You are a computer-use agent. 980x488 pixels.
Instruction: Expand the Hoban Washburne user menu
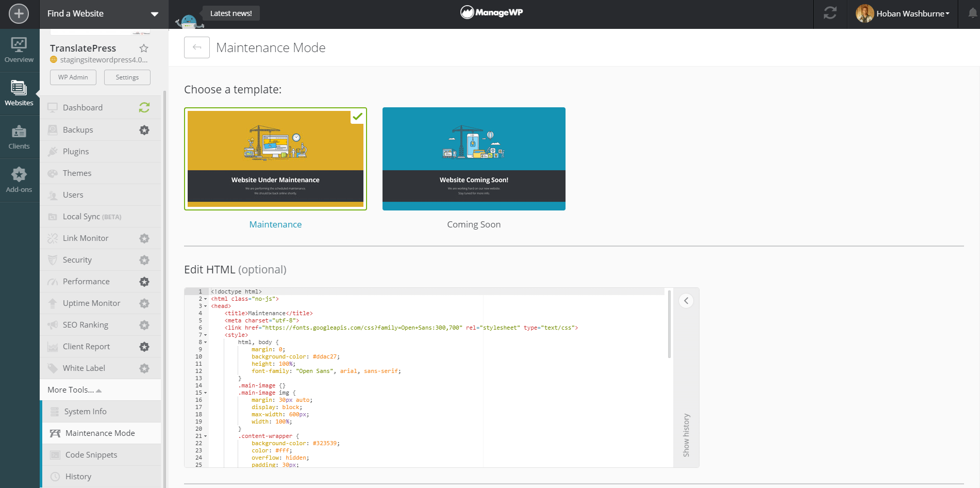click(x=903, y=14)
